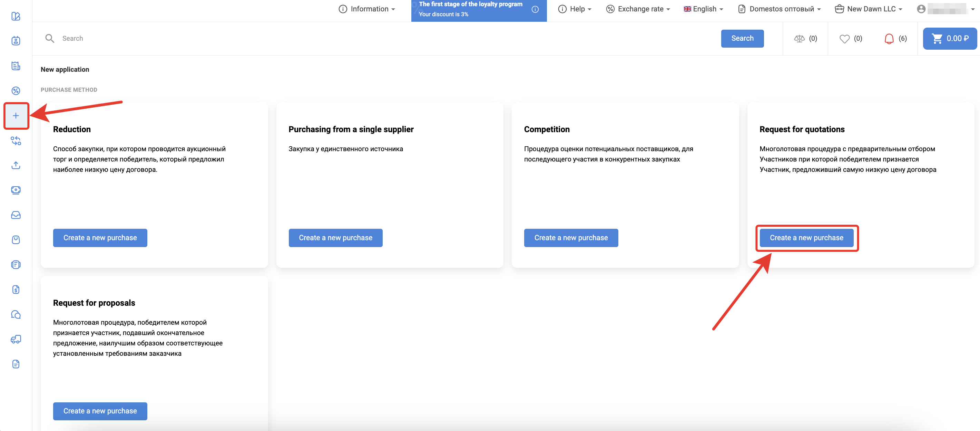Click the PURCHASE METHOD label
This screenshot has height=431, width=980.
[69, 90]
